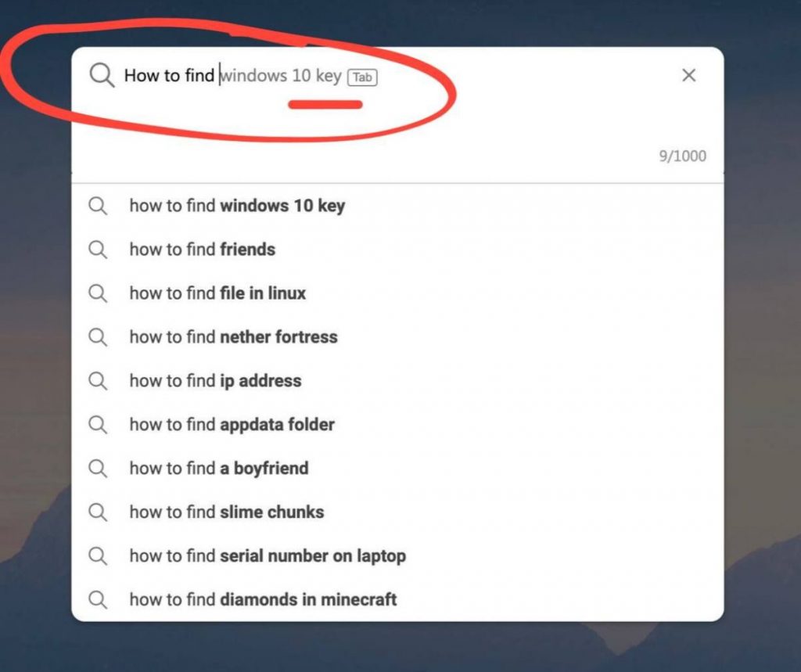
Task: Select 'how to find appdata folder'
Action: pos(397,424)
